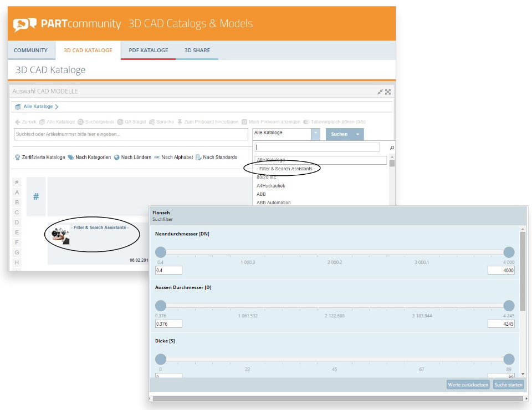Select ABB Automation in dropdown list
532x410 pixels.
tap(273, 203)
